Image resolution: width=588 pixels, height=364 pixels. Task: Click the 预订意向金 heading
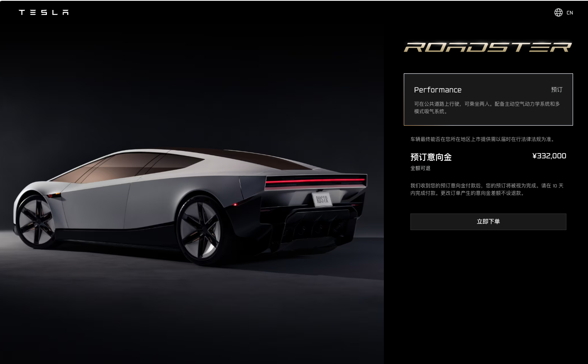pyautogui.click(x=431, y=157)
